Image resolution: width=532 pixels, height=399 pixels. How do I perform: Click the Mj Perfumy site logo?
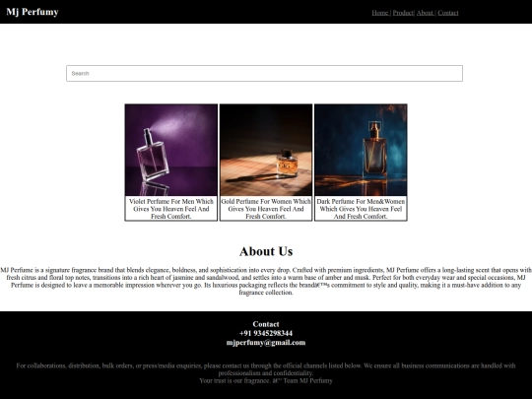coord(33,12)
